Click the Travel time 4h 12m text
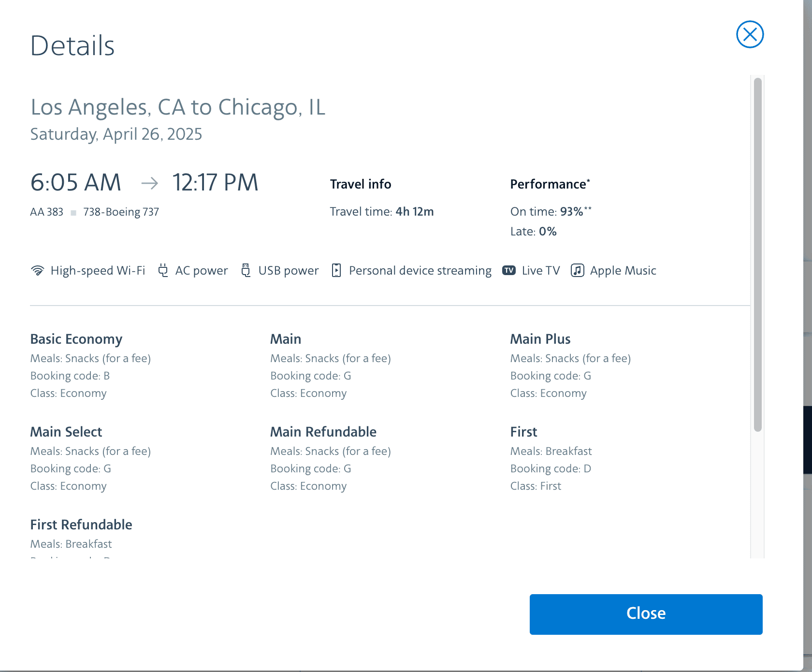This screenshot has height=672, width=812. click(x=381, y=212)
